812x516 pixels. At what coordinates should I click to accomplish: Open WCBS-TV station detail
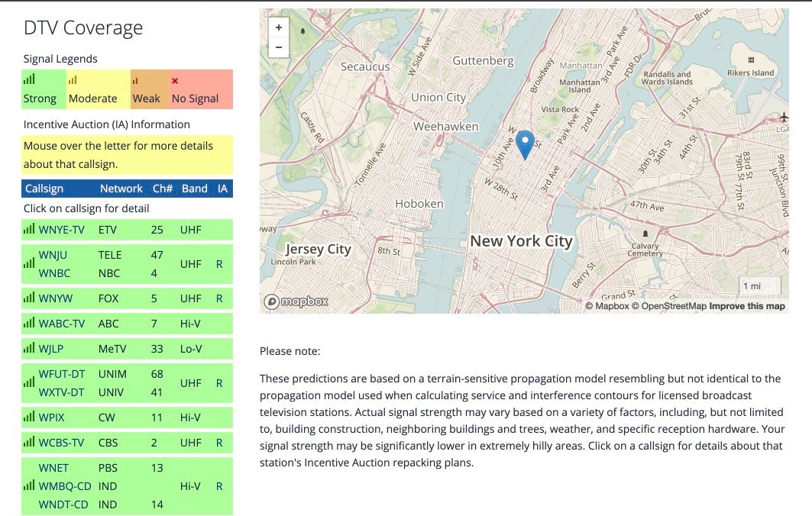62,443
